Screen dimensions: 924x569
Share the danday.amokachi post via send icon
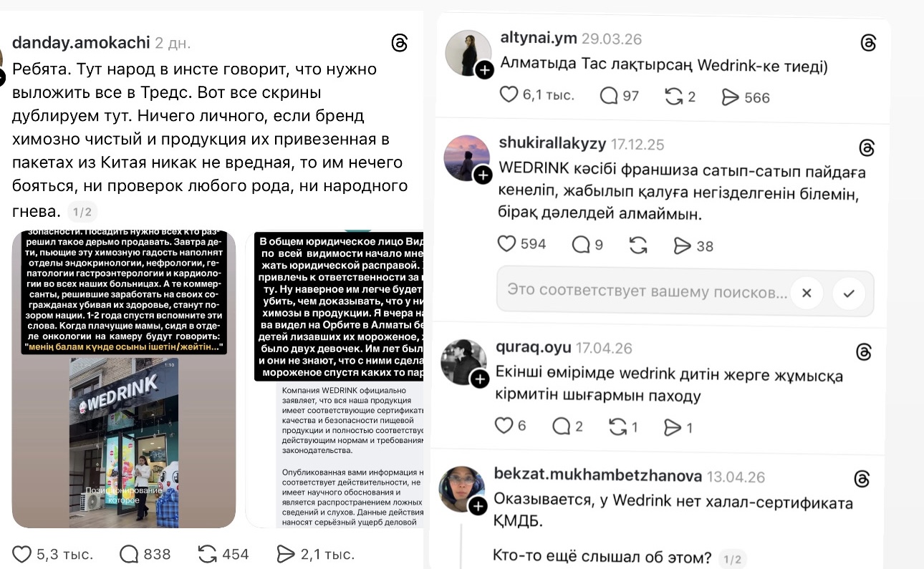pos(286,554)
